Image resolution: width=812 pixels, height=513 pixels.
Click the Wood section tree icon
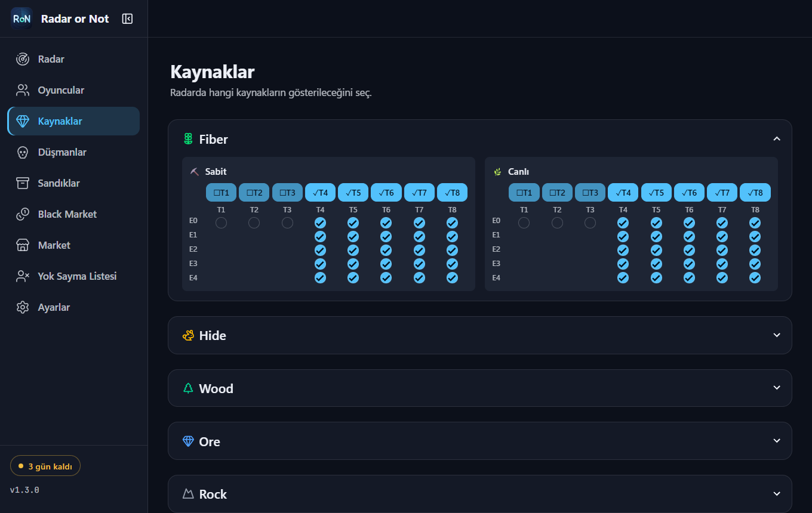(x=188, y=388)
